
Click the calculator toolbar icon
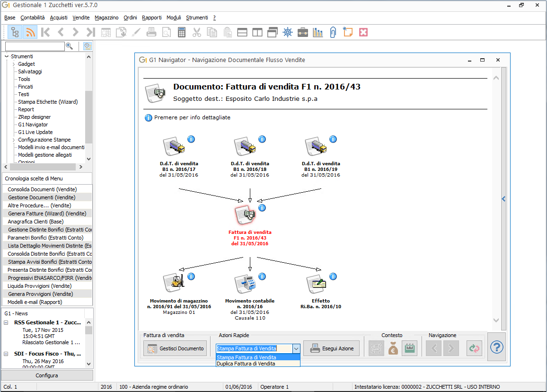pyautogui.click(x=181, y=33)
